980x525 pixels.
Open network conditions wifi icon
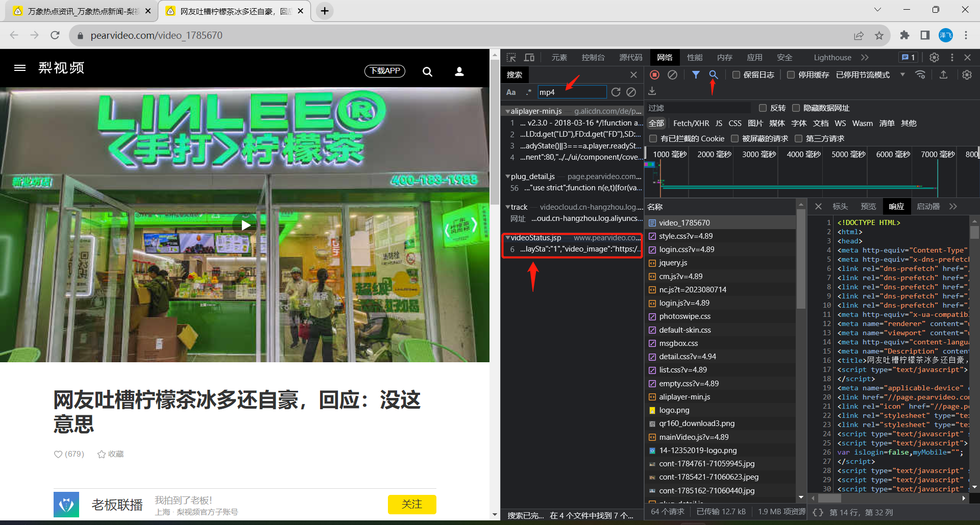920,75
